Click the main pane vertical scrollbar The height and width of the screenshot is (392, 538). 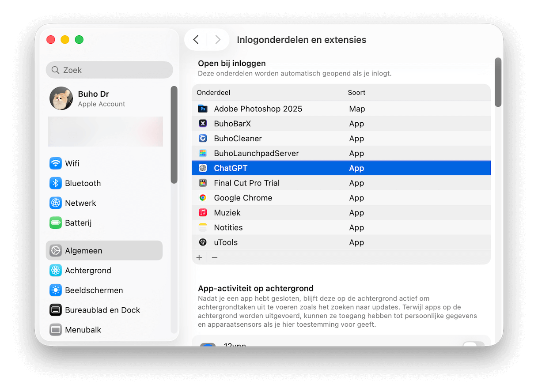(x=498, y=83)
